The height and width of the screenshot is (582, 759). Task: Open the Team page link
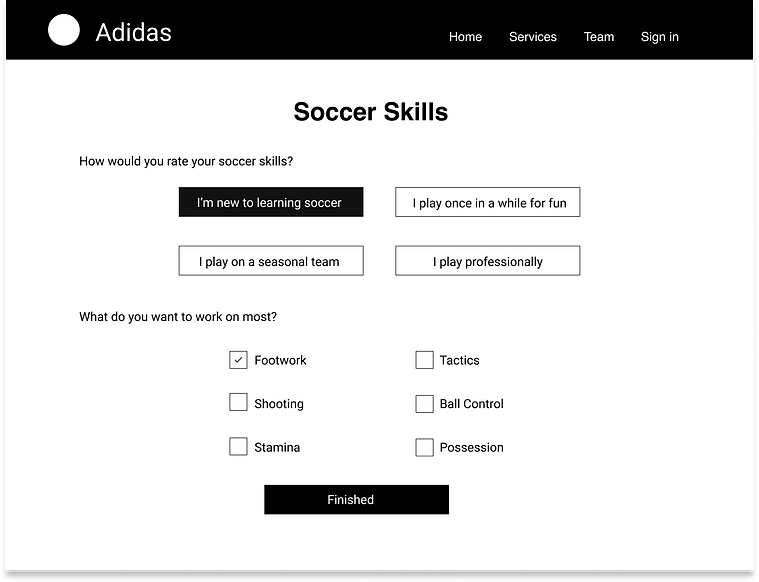tap(599, 37)
